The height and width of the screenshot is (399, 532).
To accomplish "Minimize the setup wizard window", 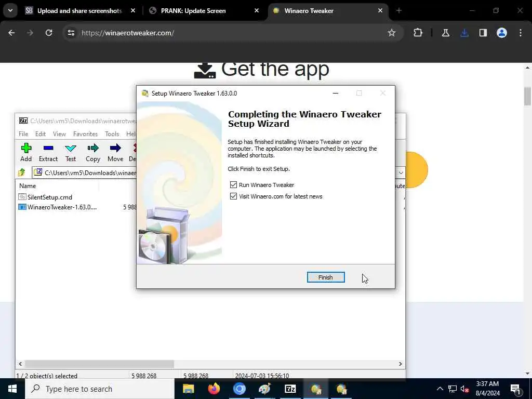I will (x=336, y=94).
